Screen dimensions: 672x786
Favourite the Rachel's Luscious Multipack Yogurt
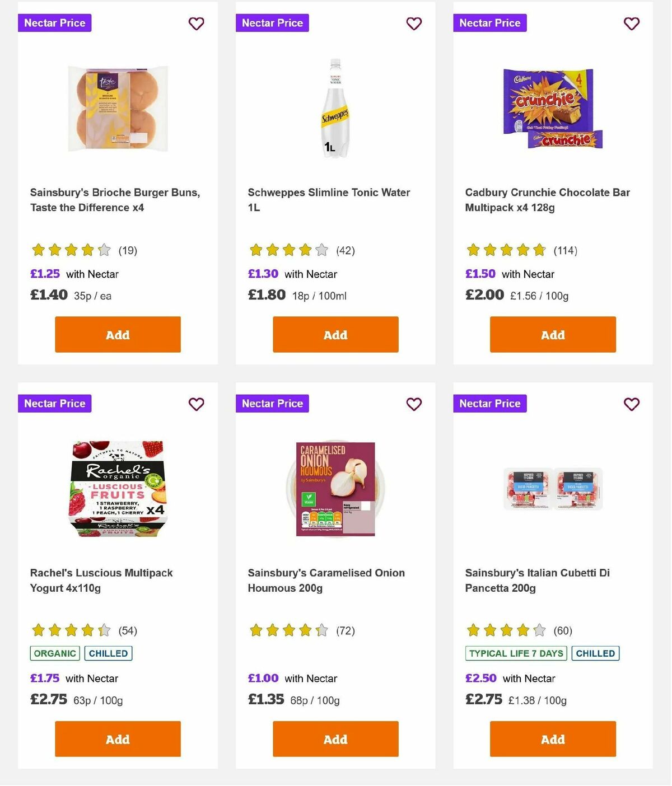tap(196, 404)
